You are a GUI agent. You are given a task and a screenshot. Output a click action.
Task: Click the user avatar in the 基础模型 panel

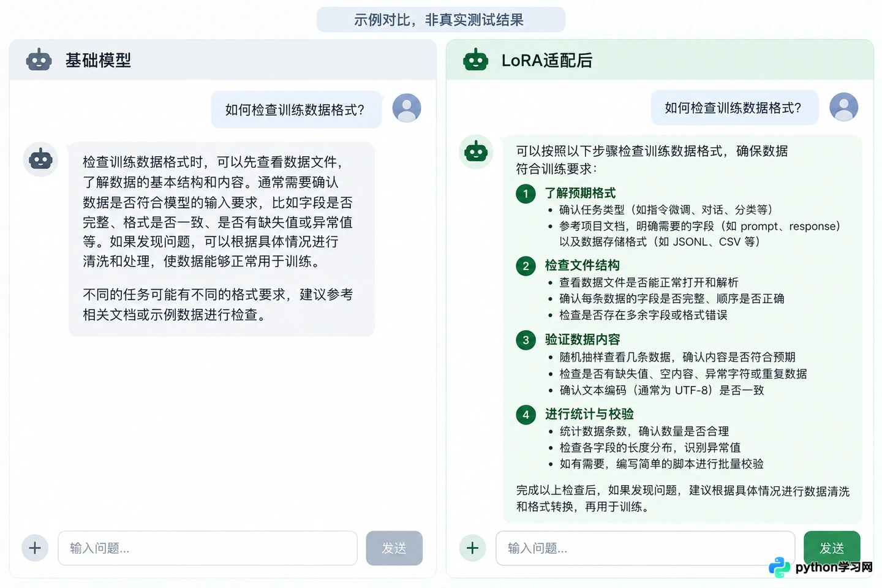pos(407,108)
